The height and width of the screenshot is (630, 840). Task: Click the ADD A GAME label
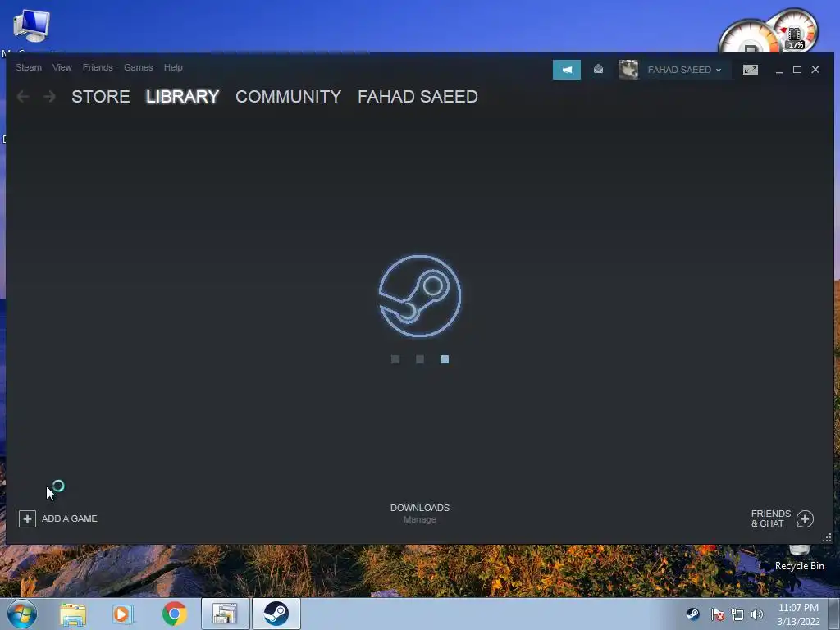(x=70, y=518)
